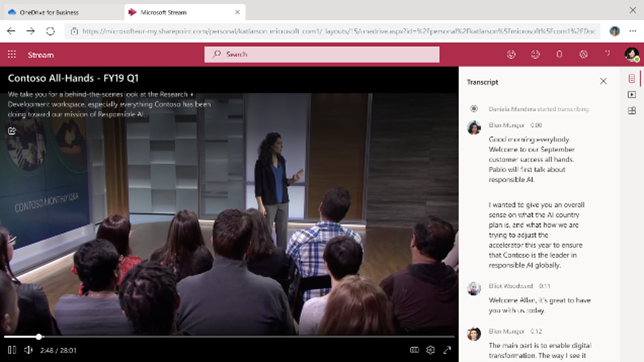644x362 pixels.
Task: Click the lock icon in address bar
Action: pos(74,31)
